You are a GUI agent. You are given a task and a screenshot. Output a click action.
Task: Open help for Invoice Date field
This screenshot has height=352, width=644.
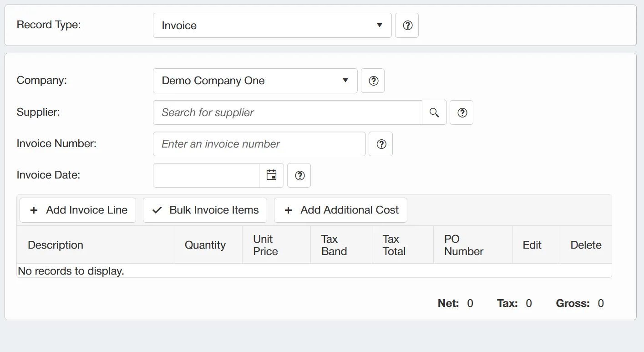[299, 175]
